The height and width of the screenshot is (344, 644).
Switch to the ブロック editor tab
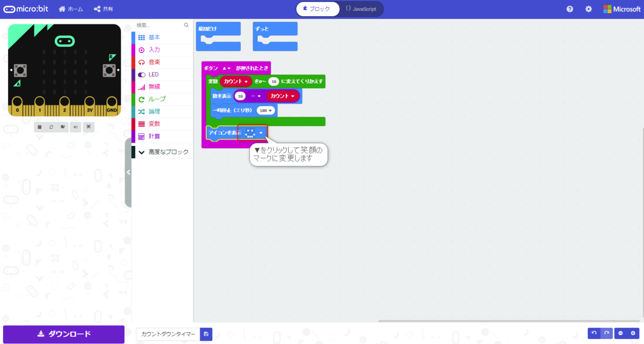[317, 9]
